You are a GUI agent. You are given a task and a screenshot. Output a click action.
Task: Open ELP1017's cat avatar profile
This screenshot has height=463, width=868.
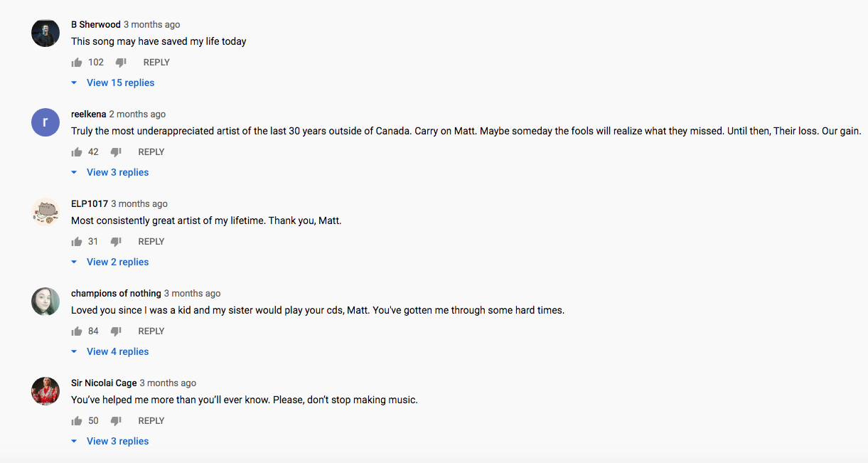pos(45,212)
